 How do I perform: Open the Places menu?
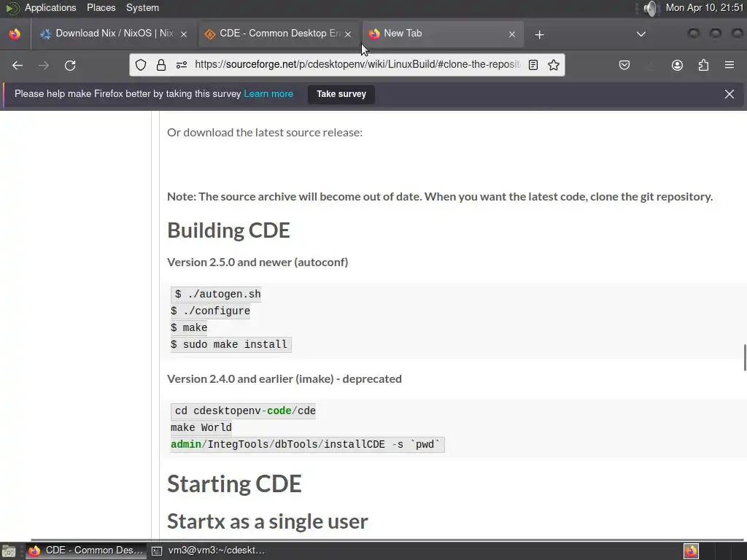click(x=101, y=7)
